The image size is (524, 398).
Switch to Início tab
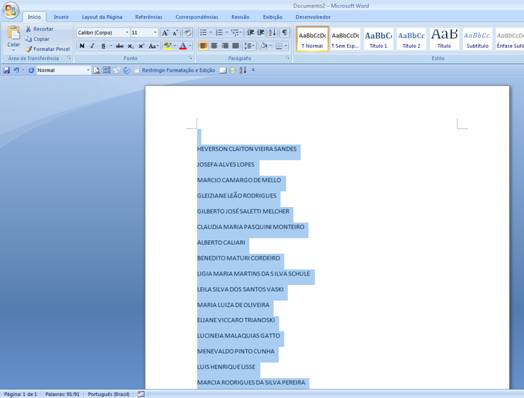click(34, 17)
